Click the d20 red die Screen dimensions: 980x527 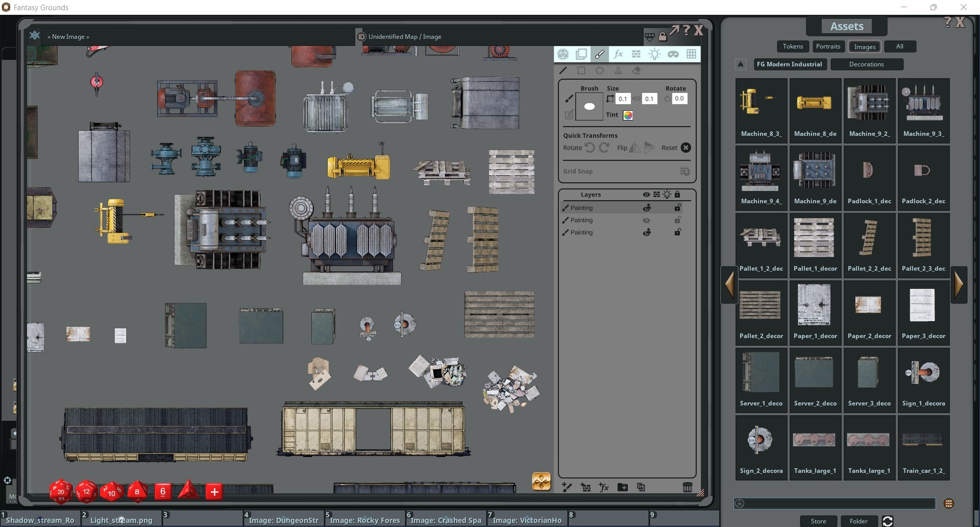tap(61, 491)
